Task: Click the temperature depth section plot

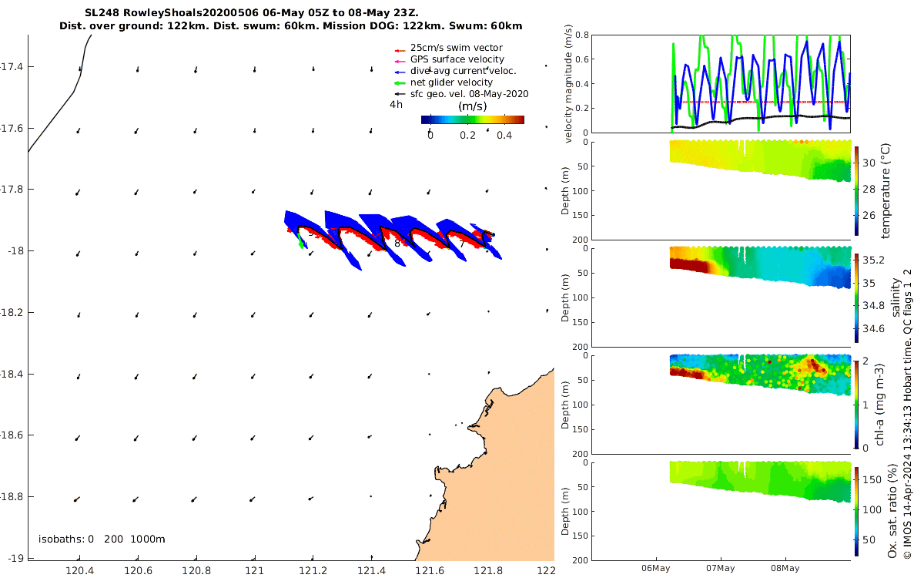Action: [722, 190]
